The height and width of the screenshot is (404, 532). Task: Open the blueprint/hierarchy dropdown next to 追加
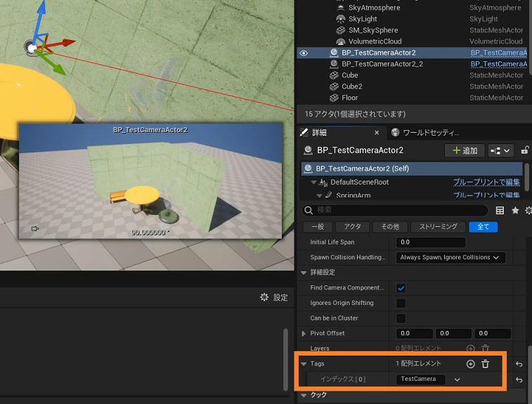point(500,150)
